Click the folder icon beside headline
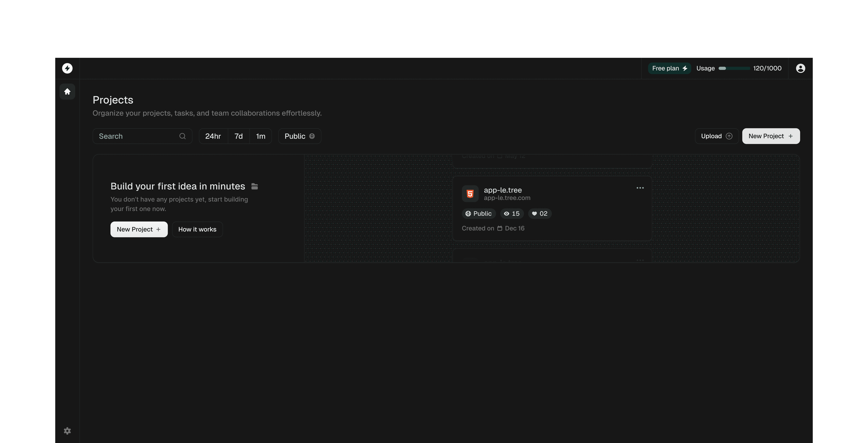The height and width of the screenshot is (443, 868). click(255, 186)
